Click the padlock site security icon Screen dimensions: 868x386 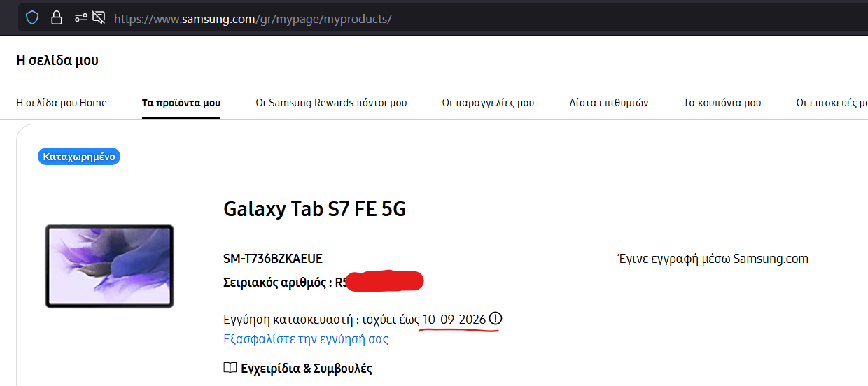point(57,18)
